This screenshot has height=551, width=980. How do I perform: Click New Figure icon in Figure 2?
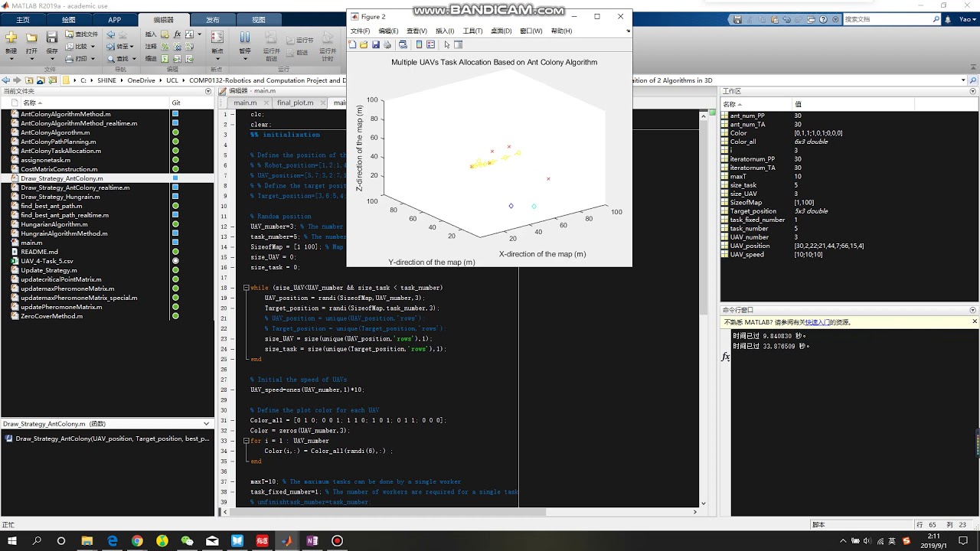click(352, 44)
